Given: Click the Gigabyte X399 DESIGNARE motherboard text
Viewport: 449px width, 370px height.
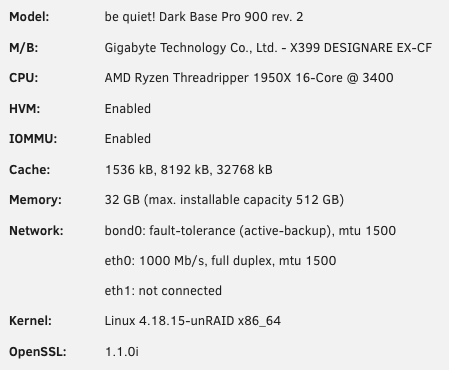Looking at the screenshot, I should pos(268,48).
